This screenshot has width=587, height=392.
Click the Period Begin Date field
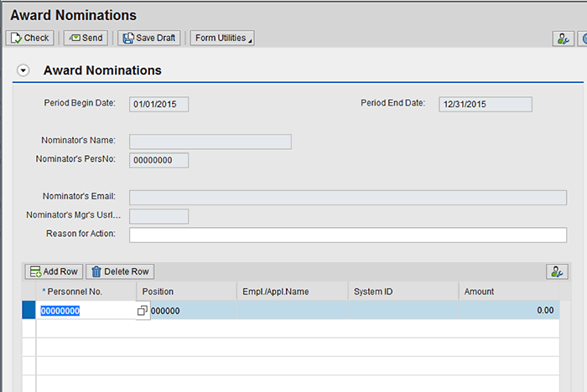tap(158, 105)
